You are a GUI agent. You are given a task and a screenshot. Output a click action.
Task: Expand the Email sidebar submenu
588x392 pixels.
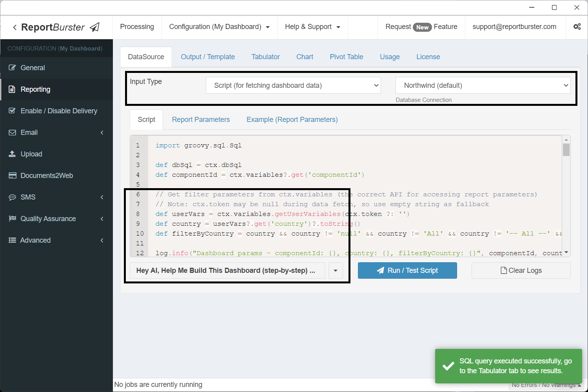[x=102, y=132]
